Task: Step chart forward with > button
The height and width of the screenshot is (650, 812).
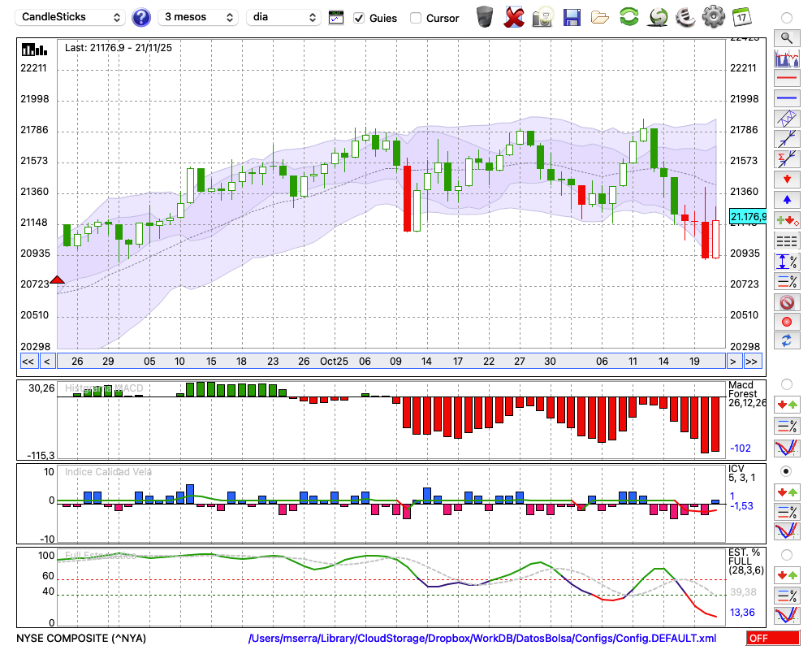Action: tap(732, 362)
